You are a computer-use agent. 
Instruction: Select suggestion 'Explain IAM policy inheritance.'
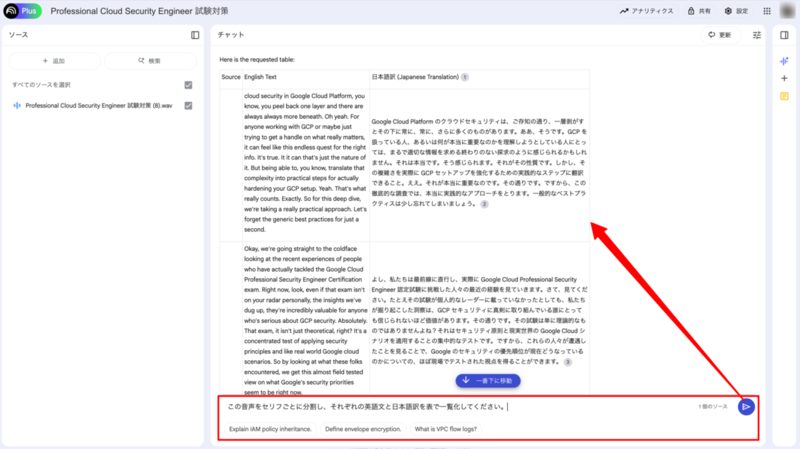[x=270, y=429]
